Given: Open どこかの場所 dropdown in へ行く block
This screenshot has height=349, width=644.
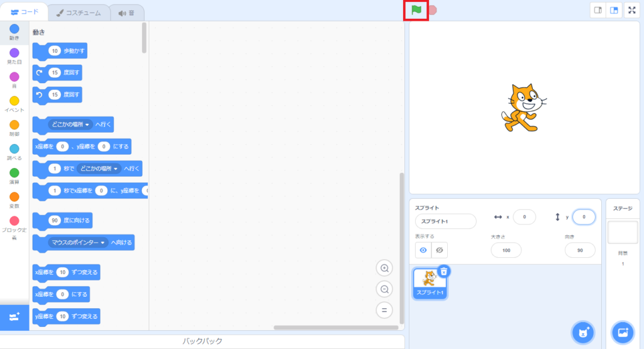Looking at the screenshot, I should [x=70, y=125].
